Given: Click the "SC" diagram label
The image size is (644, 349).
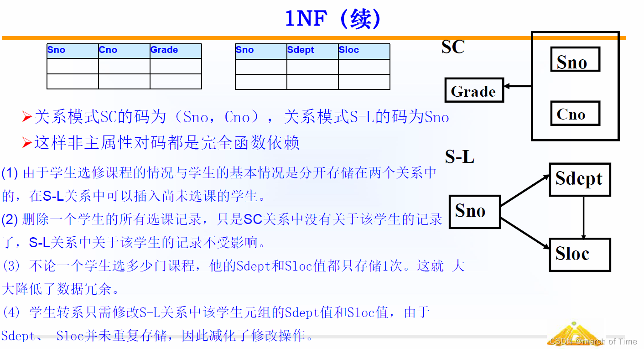Looking at the screenshot, I should pyautogui.click(x=453, y=47).
